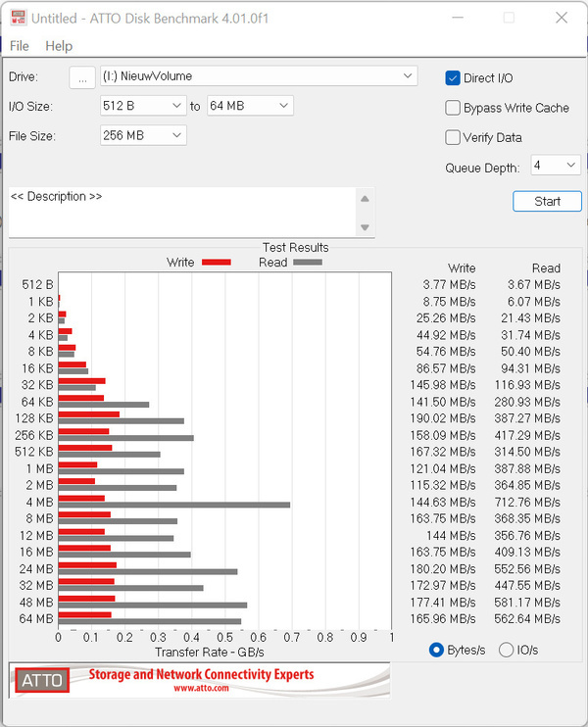
Task: Enable Bypass Write Cache
Action: [453, 108]
